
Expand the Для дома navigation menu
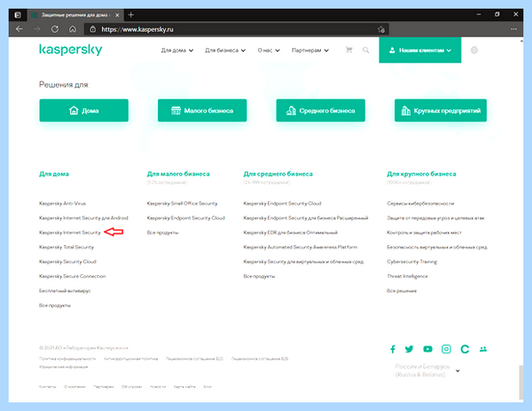click(177, 51)
